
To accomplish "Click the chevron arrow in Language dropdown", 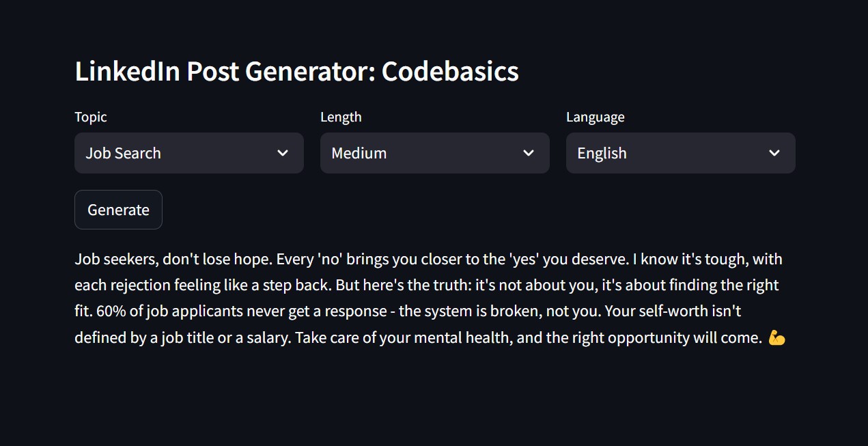I will pos(774,153).
